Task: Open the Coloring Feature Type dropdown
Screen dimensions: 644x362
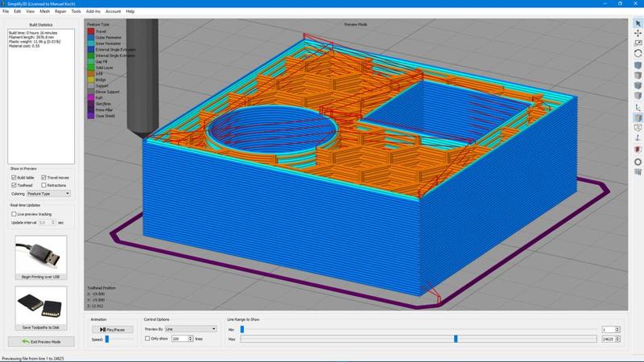Action: click(x=48, y=194)
